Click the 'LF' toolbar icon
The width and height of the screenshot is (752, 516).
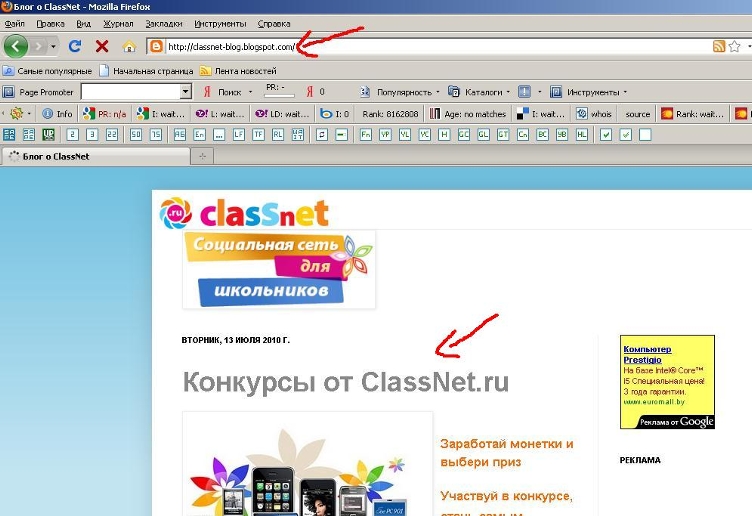[x=238, y=135]
